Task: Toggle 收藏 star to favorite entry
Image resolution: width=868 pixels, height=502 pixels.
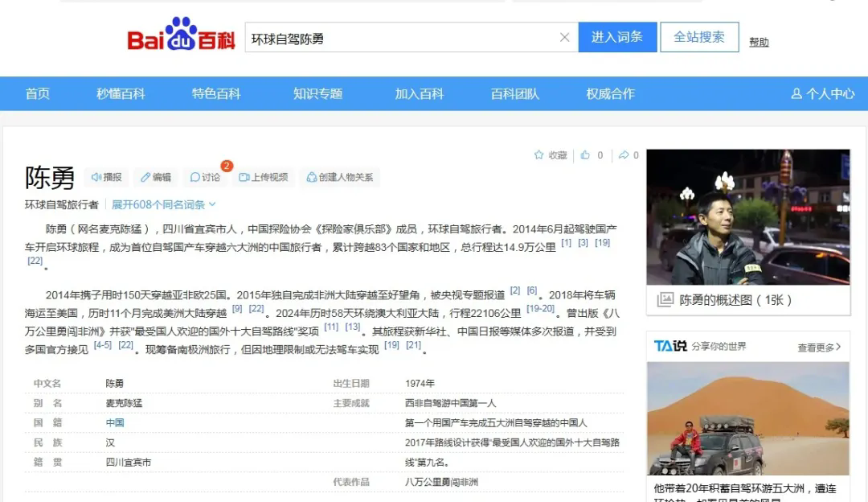Action: pyautogui.click(x=551, y=155)
